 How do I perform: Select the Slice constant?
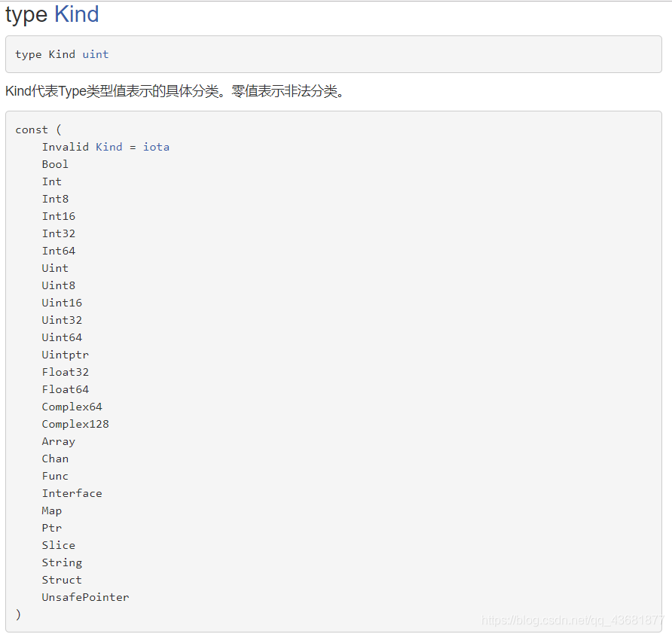pos(58,545)
